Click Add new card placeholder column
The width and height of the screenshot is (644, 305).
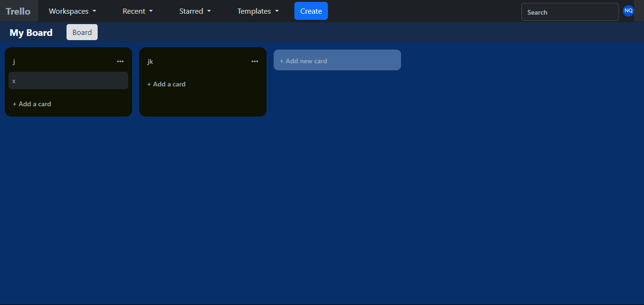click(337, 60)
